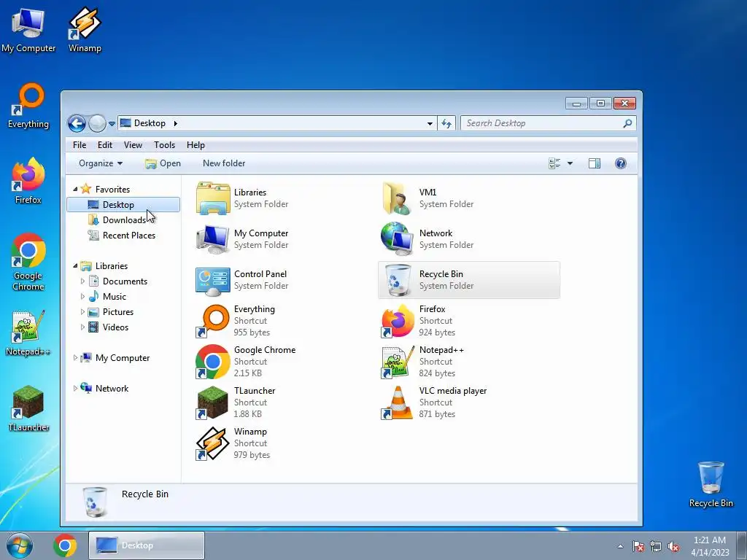Click the Desktop taskbar window button
This screenshot has width=747, height=560.
coord(147,545)
